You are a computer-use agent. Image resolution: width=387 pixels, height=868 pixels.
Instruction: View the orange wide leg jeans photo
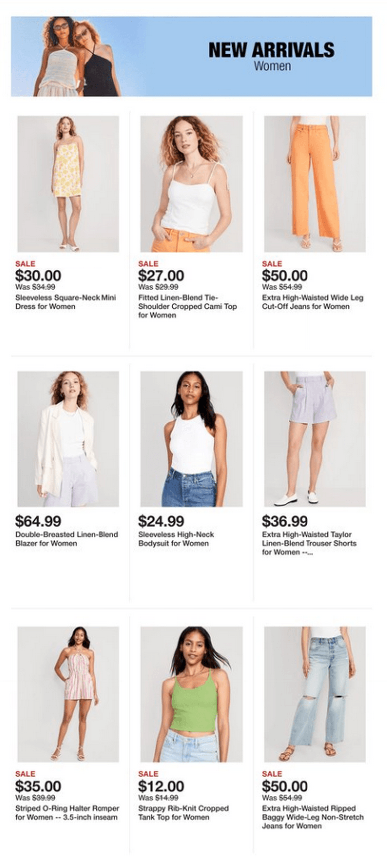click(315, 184)
